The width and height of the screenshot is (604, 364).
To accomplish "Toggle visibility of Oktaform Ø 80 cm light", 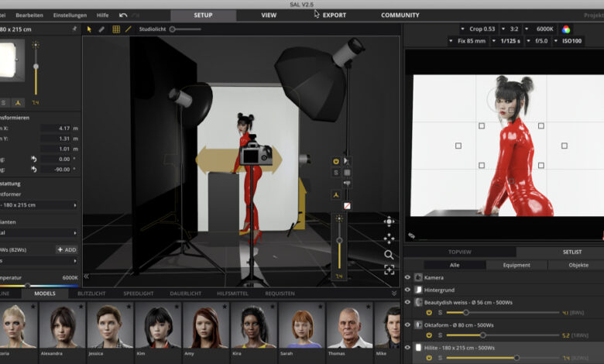I will 407,325.
